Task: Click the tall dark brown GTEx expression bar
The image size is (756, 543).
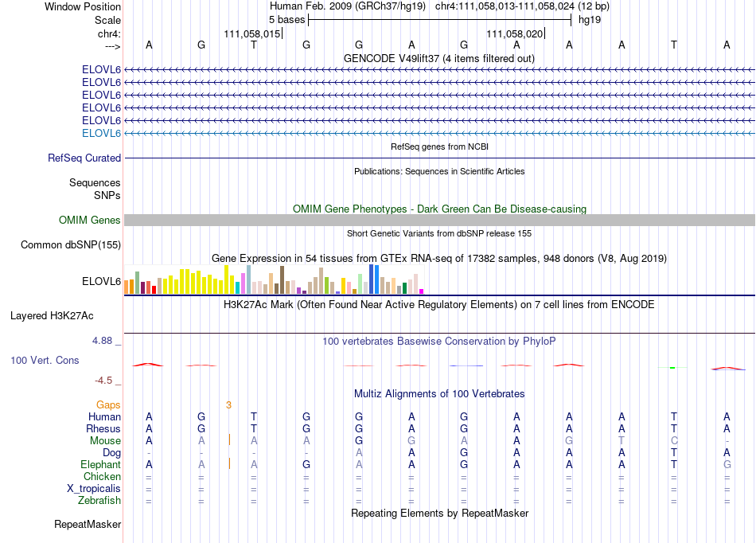Action: click(282, 279)
